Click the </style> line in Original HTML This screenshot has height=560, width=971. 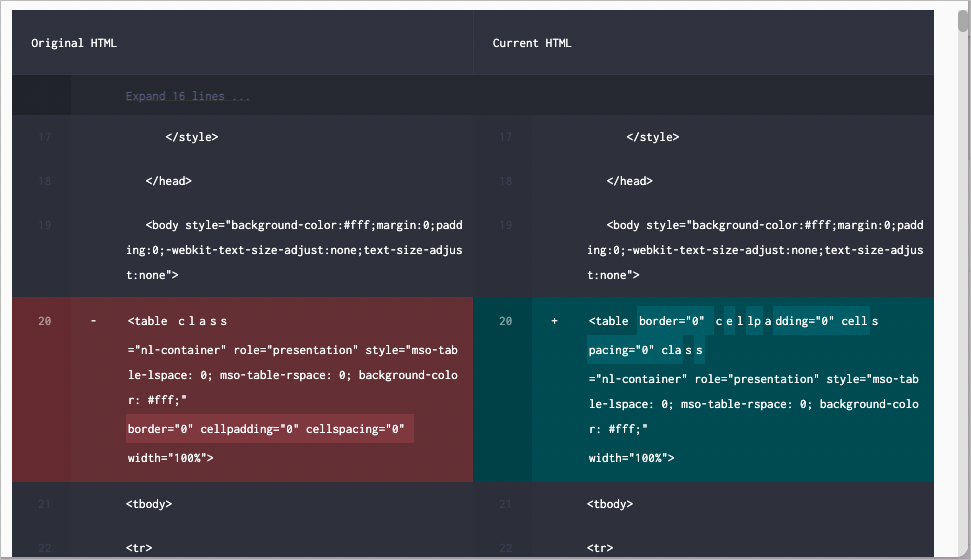(191, 137)
